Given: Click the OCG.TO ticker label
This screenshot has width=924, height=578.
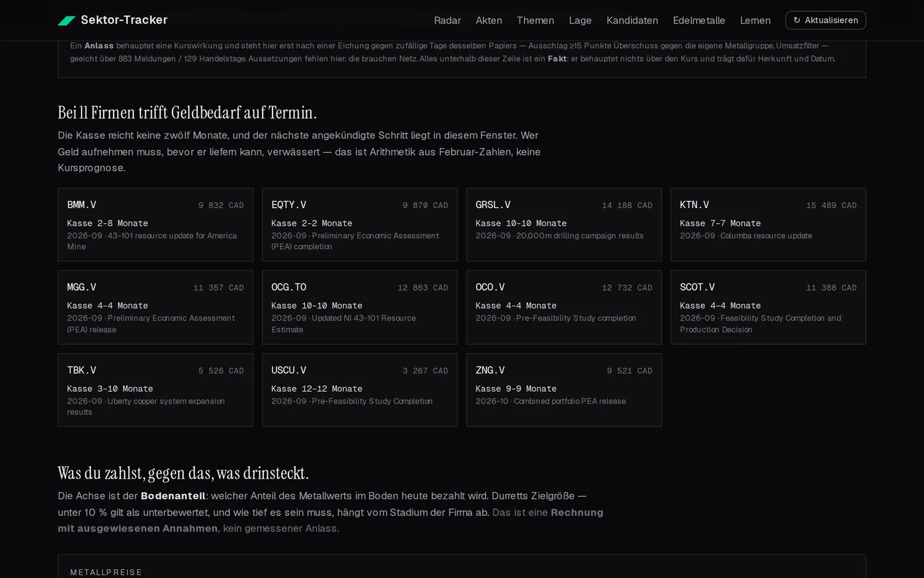Looking at the screenshot, I should pos(289,287).
